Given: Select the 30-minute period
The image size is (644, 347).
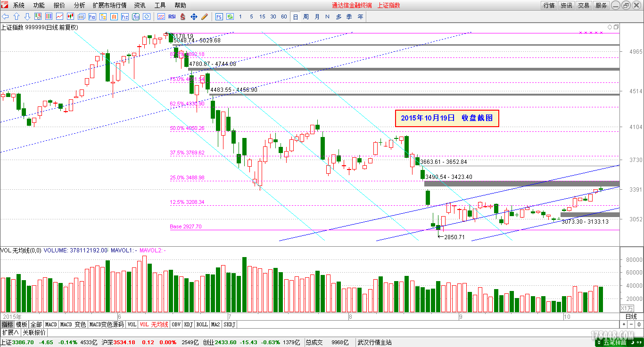Looking at the screenshot, I should [273, 16].
